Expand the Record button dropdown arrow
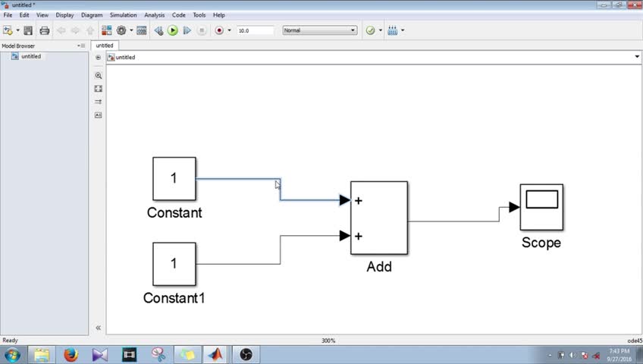 point(229,30)
